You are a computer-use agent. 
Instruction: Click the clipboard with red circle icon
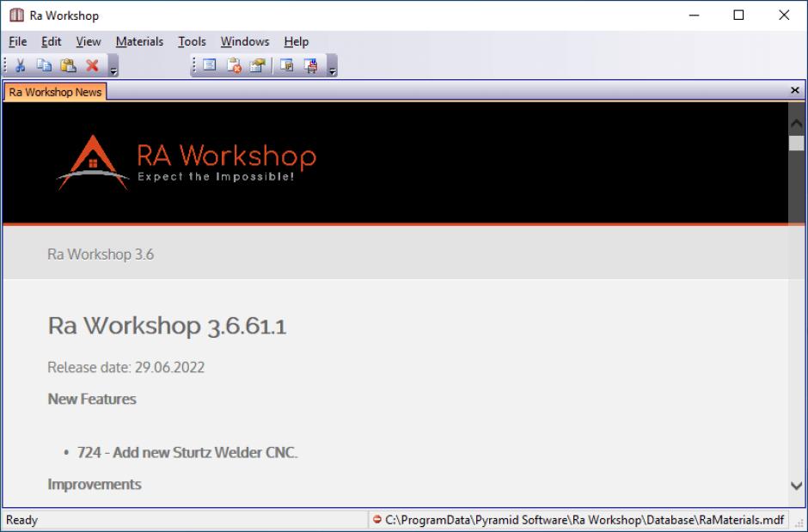tap(234, 65)
